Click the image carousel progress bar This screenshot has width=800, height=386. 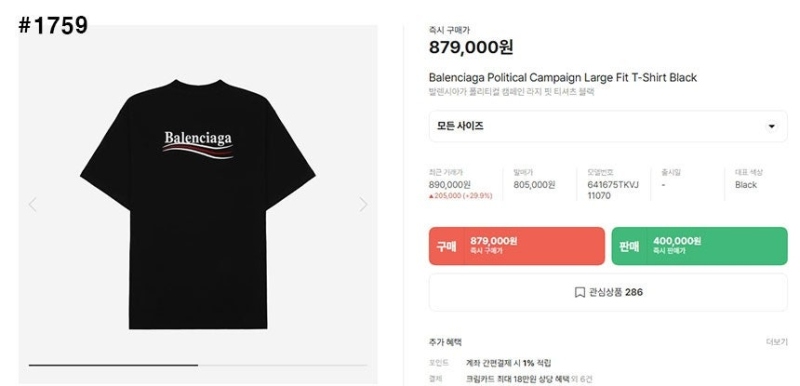click(198, 365)
